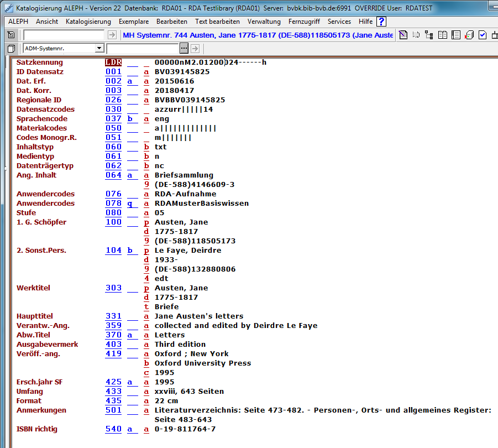
Task: Click field tag 331 for Haupttitel
Action: pos(113,316)
